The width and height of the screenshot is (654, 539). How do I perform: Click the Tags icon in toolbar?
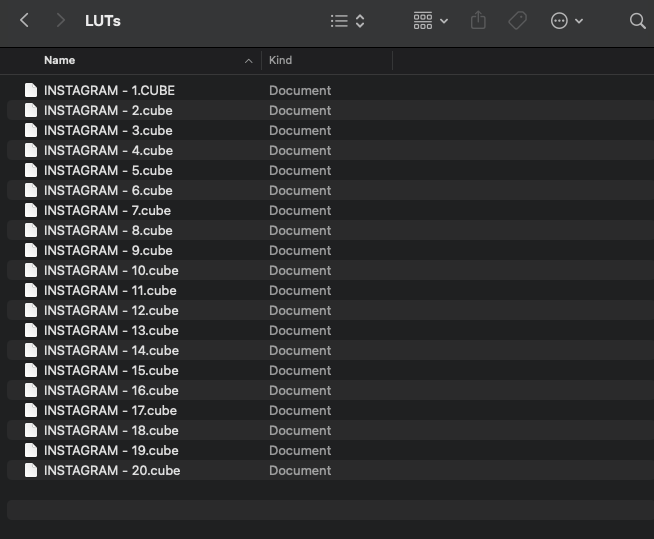tap(517, 20)
